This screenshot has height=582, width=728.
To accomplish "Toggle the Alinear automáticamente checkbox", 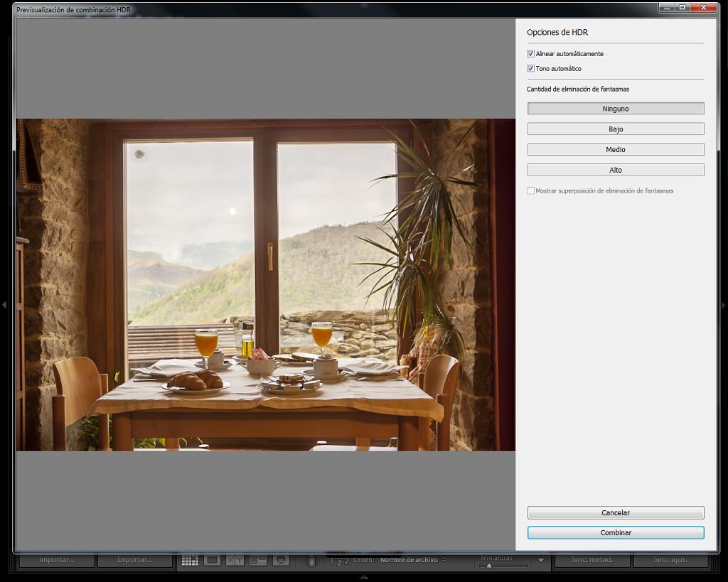I will coord(530,54).
